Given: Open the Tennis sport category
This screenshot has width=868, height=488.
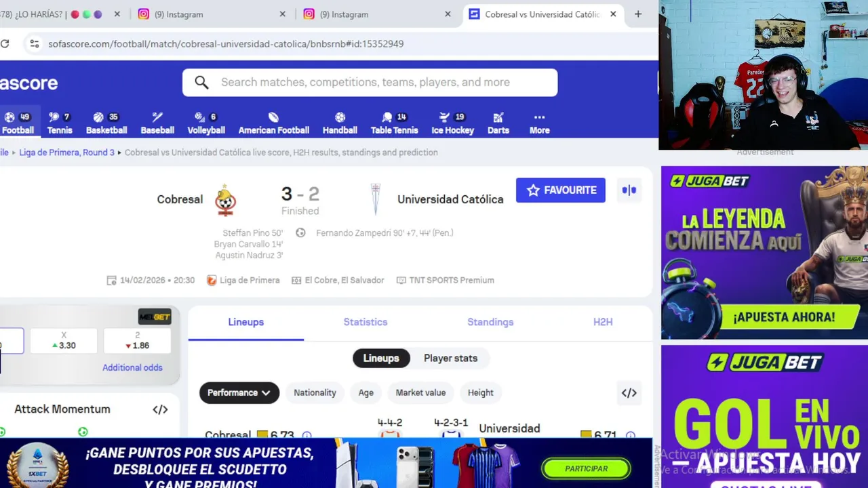Looking at the screenshot, I should tap(60, 123).
